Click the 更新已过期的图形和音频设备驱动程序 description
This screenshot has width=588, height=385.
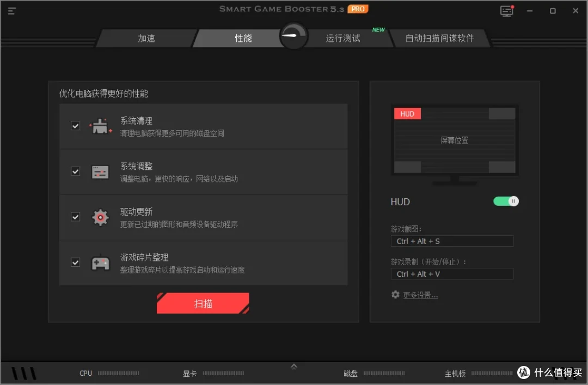pos(179,224)
